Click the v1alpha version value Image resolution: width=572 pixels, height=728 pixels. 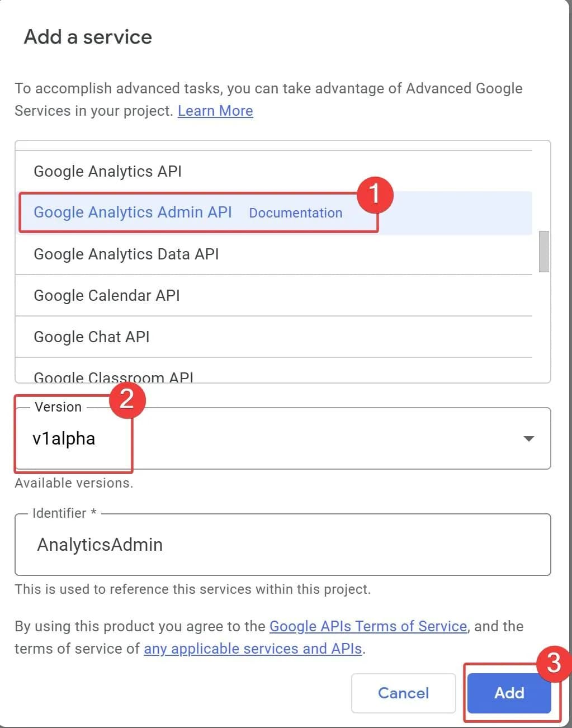click(64, 439)
